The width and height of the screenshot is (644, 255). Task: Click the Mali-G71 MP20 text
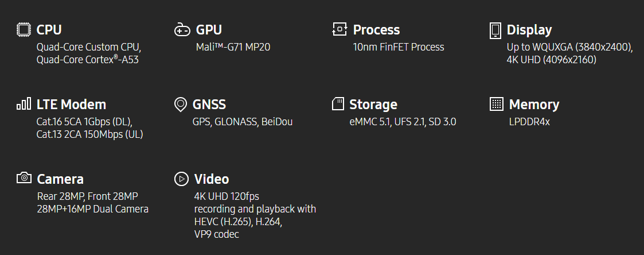(x=233, y=47)
